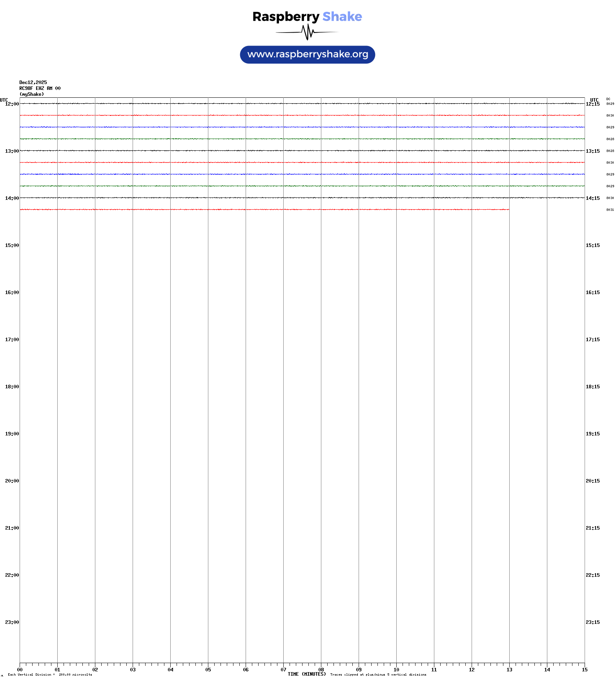Select the 18:00 hour label on left axis

coord(12,387)
